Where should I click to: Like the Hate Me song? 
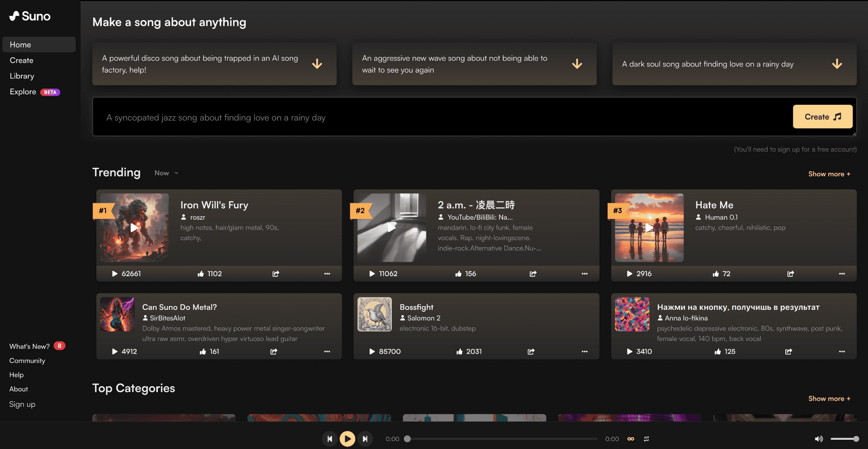pyautogui.click(x=722, y=274)
